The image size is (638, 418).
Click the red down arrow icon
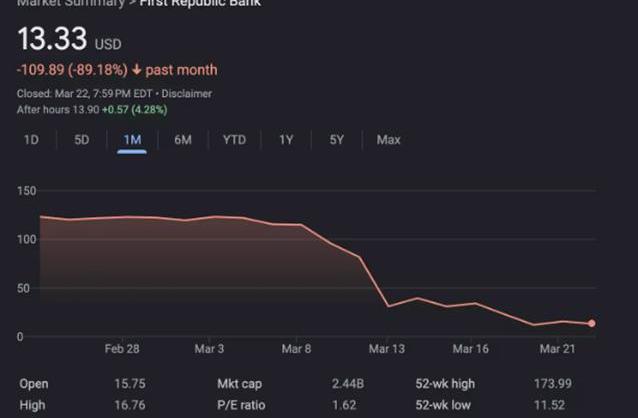click(x=136, y=70)
